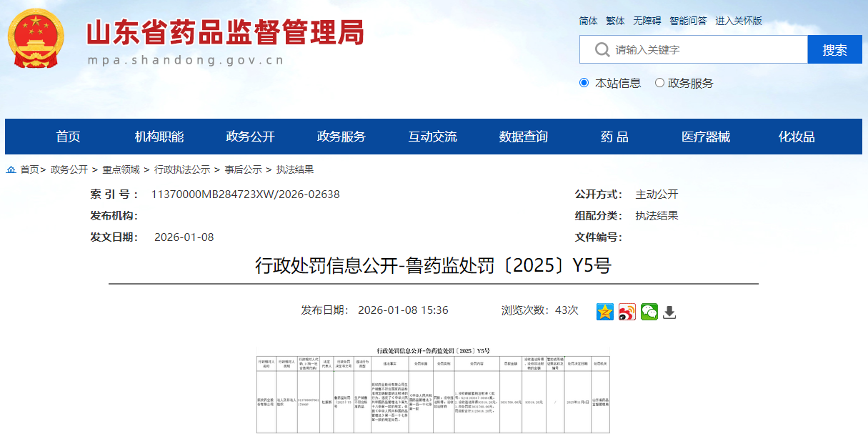Open 行政执法公示 breadcrumb link
The width and height of the screenshot is (868, 444).
(x=182, y=170)
